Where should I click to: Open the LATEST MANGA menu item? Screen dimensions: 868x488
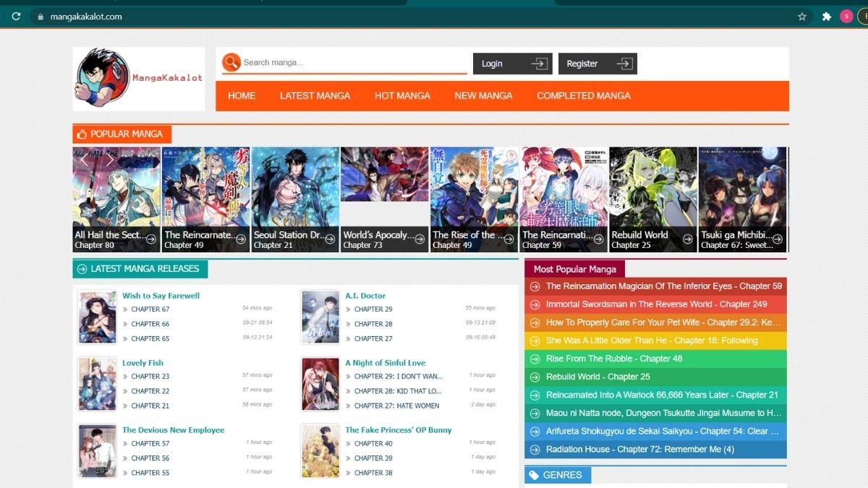coord(315,95)
